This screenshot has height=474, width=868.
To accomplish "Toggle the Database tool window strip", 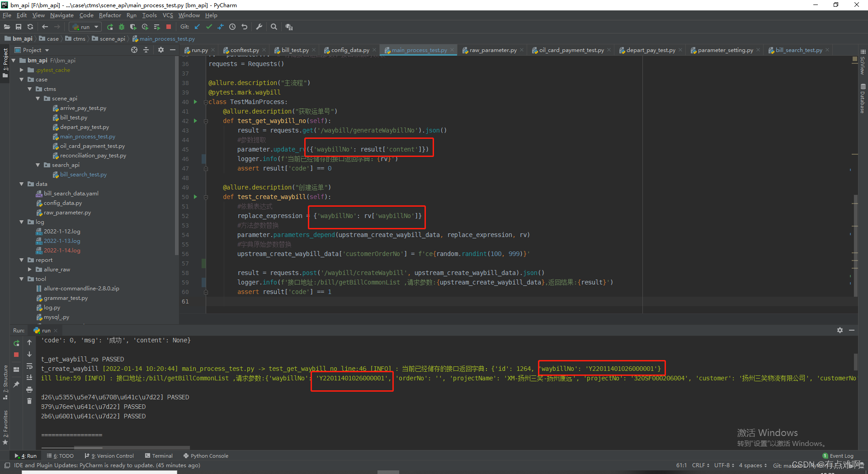I will click(x=863, y=98).
